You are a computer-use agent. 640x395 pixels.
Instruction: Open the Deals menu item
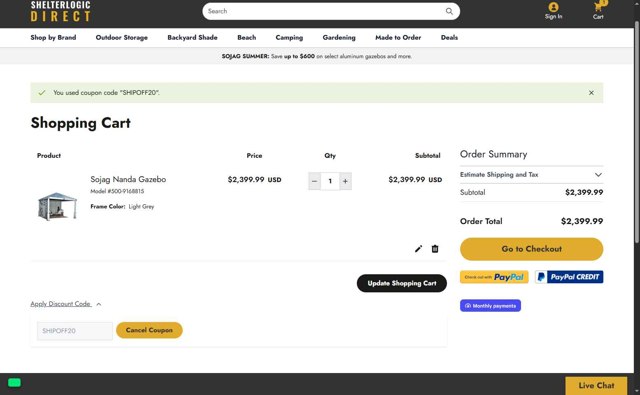pyautogui.click(x=449, y=38)
